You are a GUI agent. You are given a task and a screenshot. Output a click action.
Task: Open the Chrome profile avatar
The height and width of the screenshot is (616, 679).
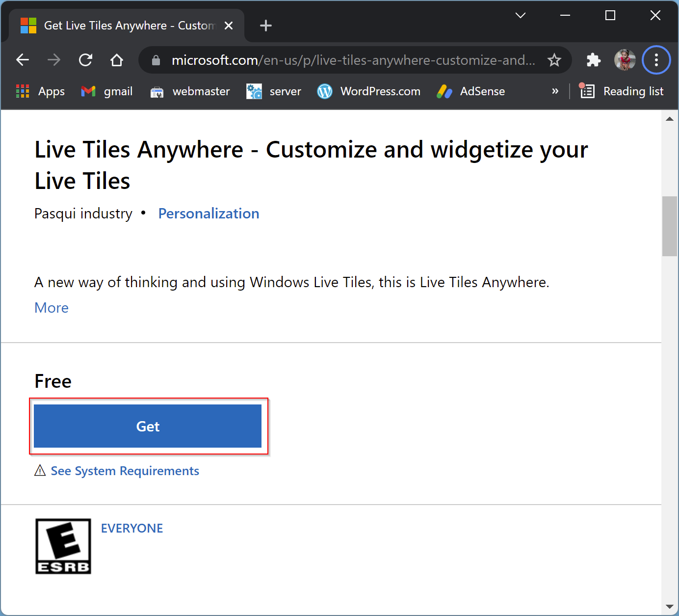pyautogui.click(x=625, y=60)
